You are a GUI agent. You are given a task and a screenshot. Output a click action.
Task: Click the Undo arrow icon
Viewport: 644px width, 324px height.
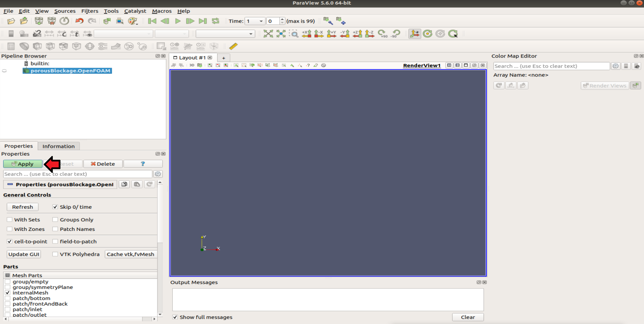[x=80, y=21]
